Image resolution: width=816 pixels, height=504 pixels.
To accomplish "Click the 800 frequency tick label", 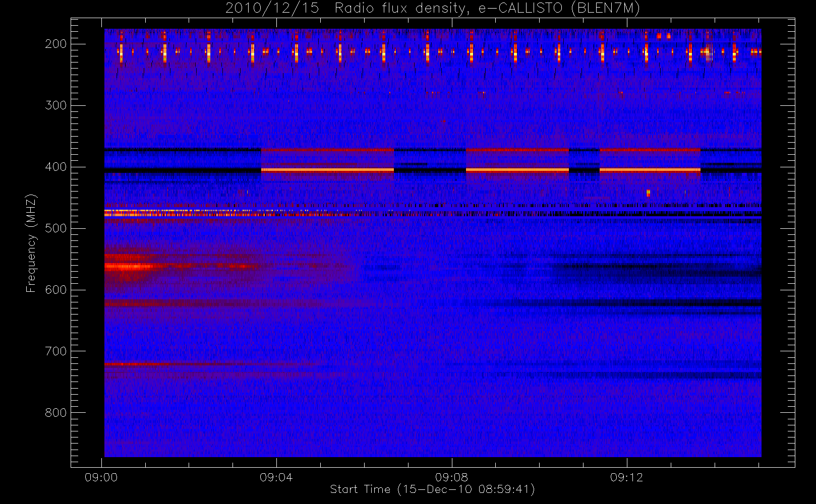I will [55, 413].
